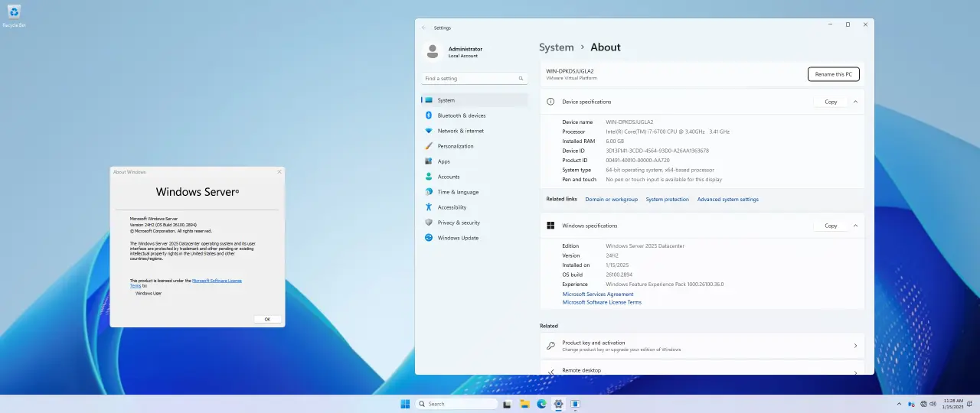Open Windows Update in the sidebar
980x413 pixels.
tap(474, 238)
